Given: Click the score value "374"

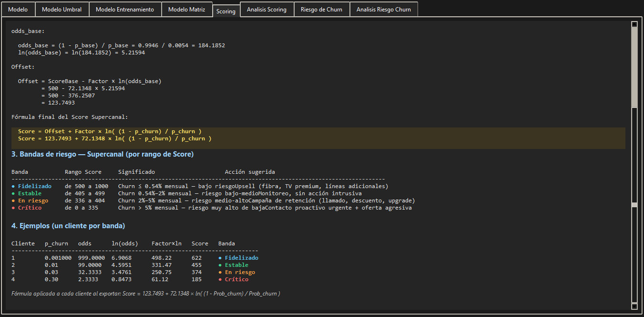Looking at the screenshot, I should point(196,272).
